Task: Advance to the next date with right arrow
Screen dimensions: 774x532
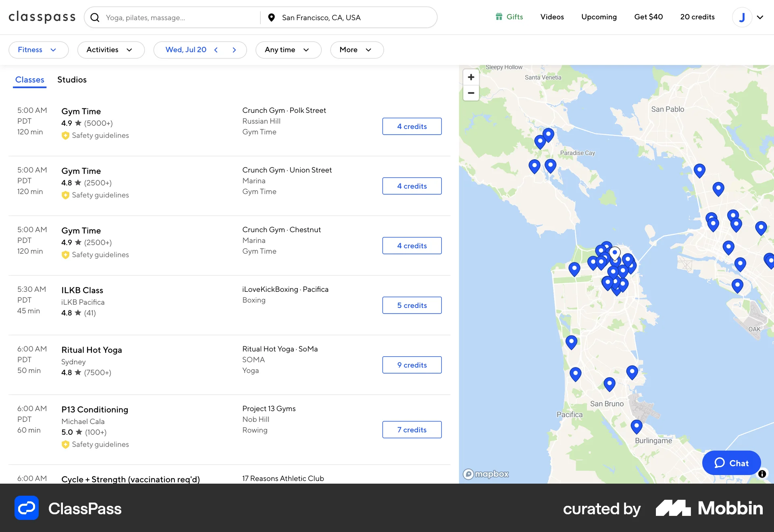Action: [234, 50]
